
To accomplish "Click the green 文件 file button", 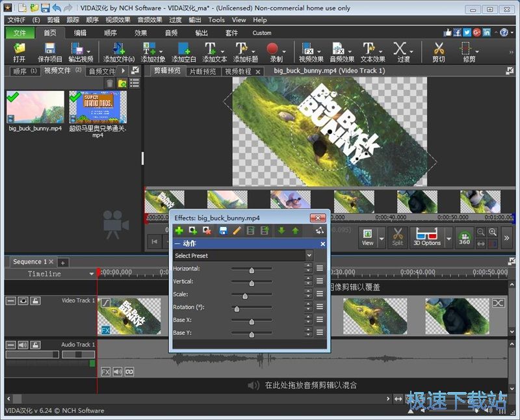I will (19, 33).
